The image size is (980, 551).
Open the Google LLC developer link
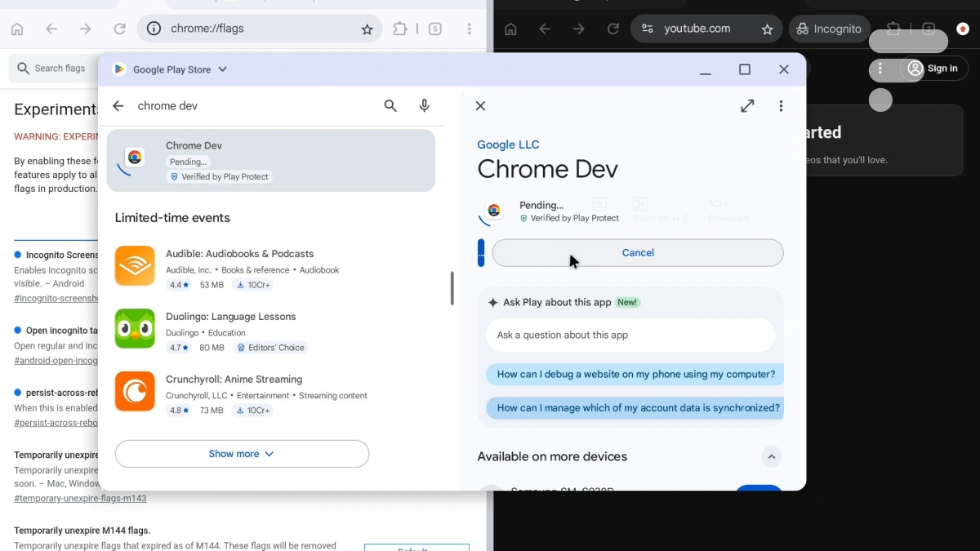[x=508, y=144]
